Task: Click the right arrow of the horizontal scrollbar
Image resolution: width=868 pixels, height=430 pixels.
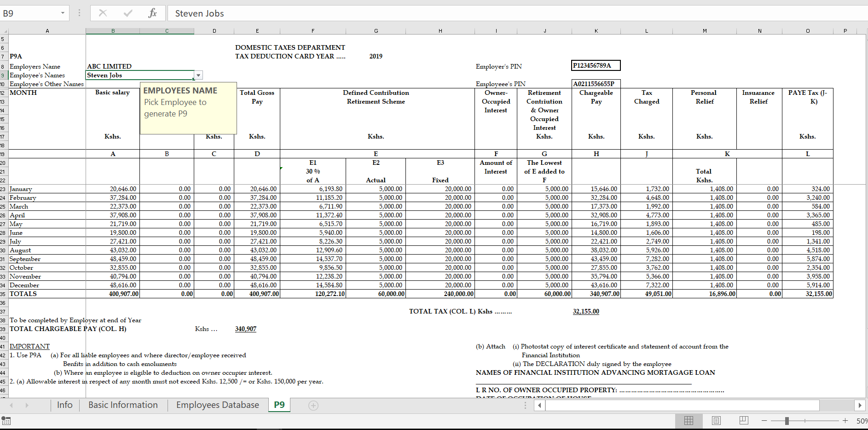Action: point(860,405)
